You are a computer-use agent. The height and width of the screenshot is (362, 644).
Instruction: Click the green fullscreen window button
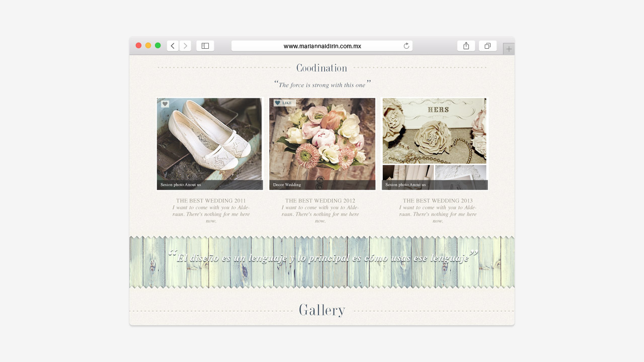158,46
